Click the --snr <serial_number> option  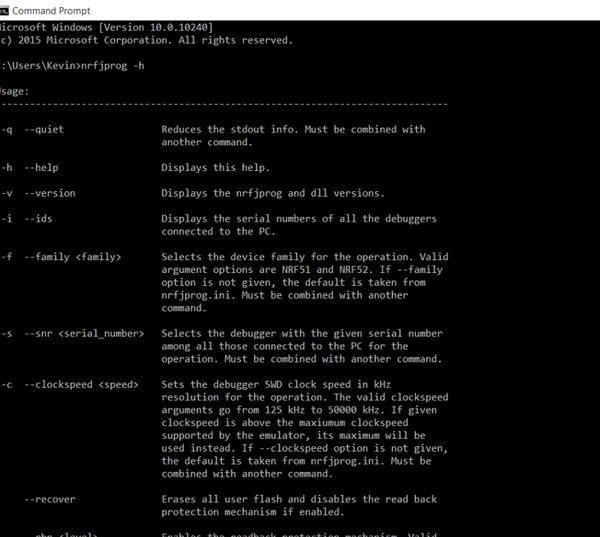coord(84,334)
